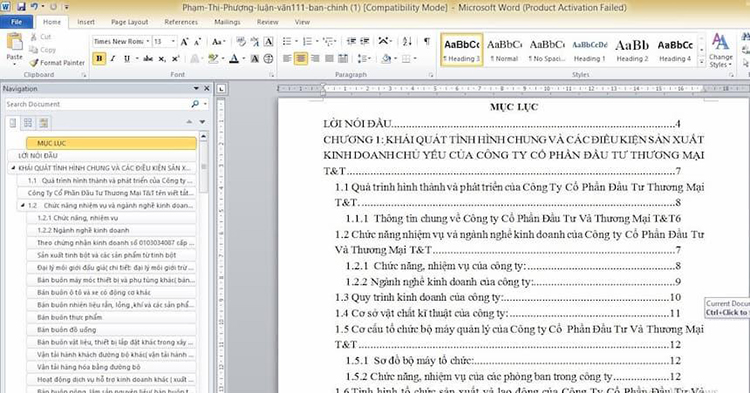This screenshot has width=750, height=393.
Task: Toggle Superscript formatting
Action: coord(176,59)
